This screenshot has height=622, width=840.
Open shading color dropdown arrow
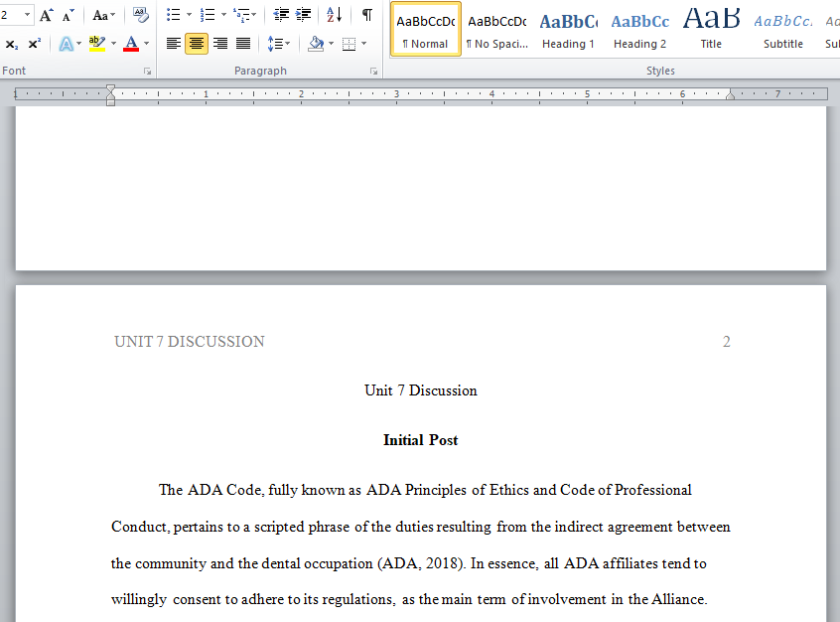pyautogui.click(x=331, y=44)
